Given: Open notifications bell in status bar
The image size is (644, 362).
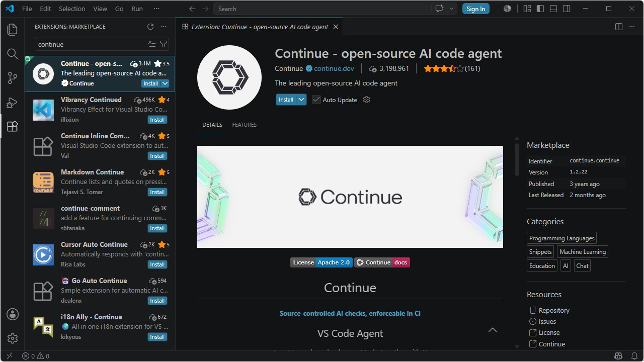Looking at the screenshot, I should (x=634, y=356).
